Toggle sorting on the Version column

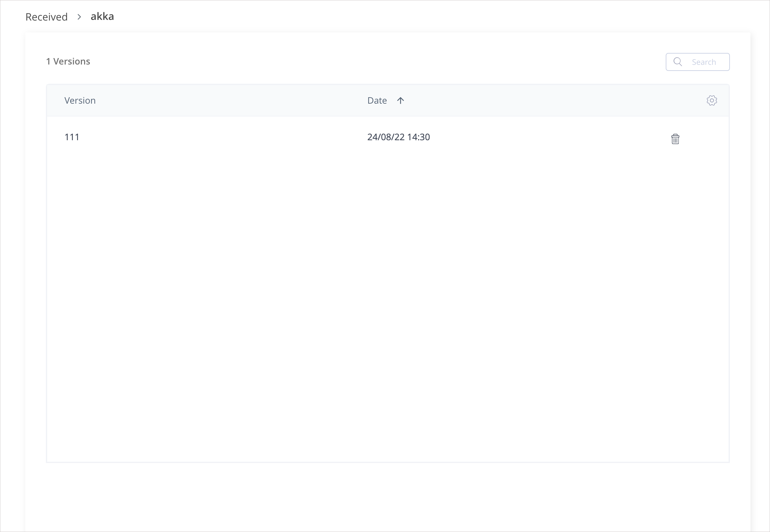80,100
